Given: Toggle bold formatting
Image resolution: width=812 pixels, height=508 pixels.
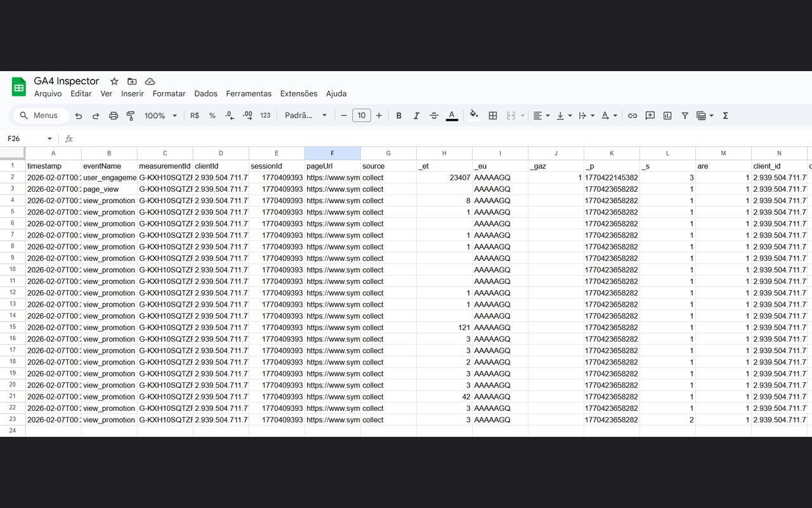Looking at the screenshot, I should [x=399, y=116].
